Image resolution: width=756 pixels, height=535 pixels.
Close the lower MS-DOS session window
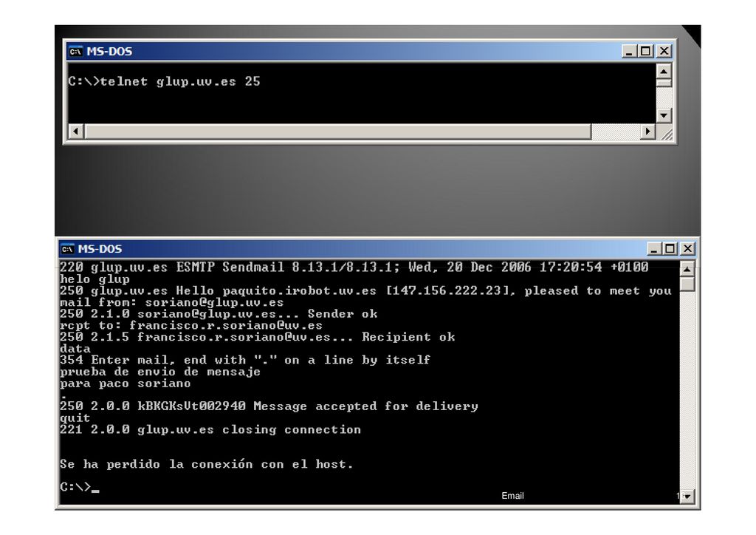[687, 249]
